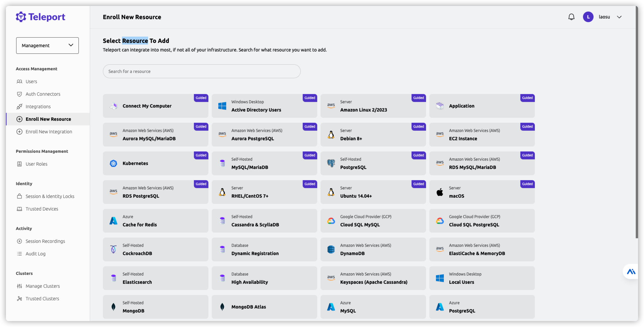Image resolution: width=644 pixels, height=327 pixels.
Task: Click the PostgreSQL elephant icon
Action: click(331, 163)
